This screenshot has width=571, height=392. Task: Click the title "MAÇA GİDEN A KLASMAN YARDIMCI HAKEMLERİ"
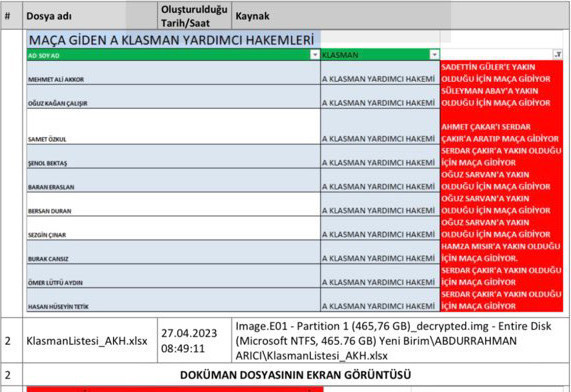[171, 40]
